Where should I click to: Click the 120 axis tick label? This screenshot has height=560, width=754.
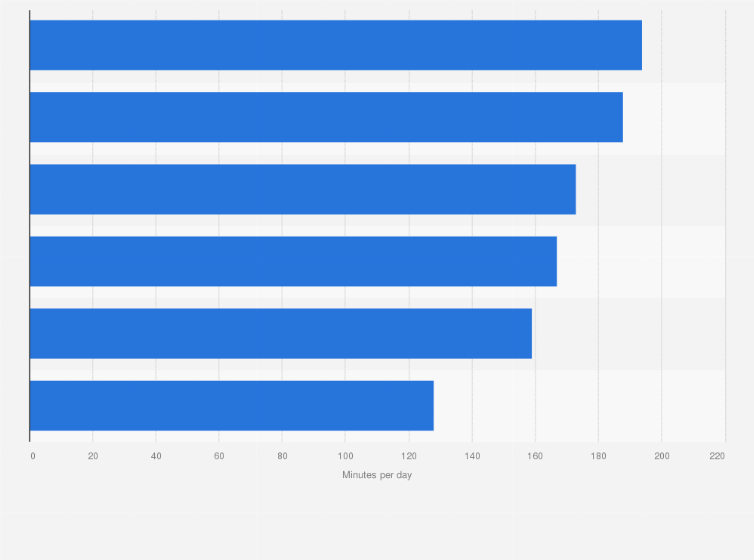(x=408, y=456)
